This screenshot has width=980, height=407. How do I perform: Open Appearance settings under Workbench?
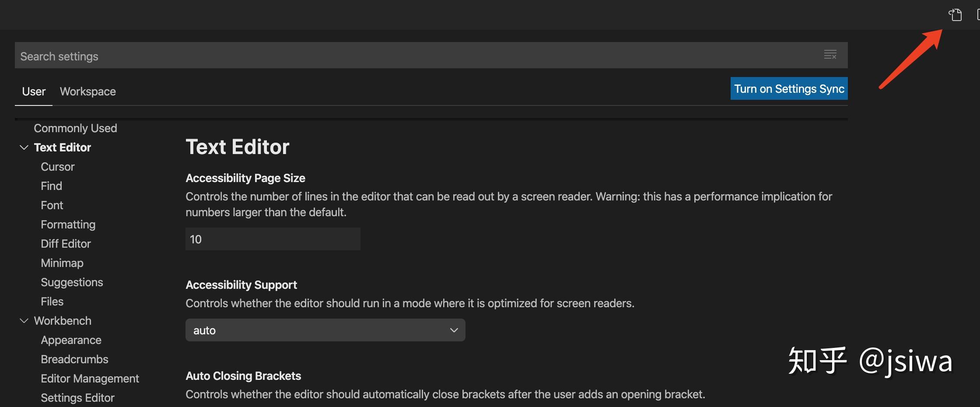(x=71, y=340)
